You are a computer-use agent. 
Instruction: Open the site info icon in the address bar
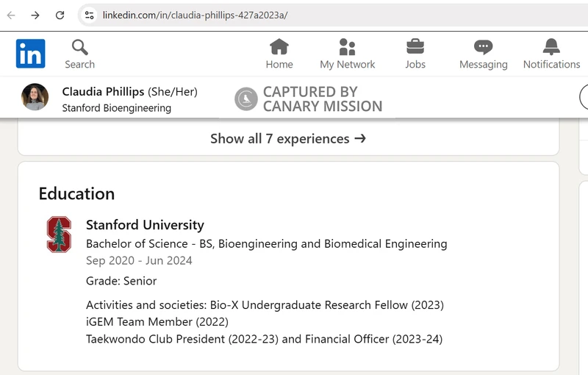point(89,15)
